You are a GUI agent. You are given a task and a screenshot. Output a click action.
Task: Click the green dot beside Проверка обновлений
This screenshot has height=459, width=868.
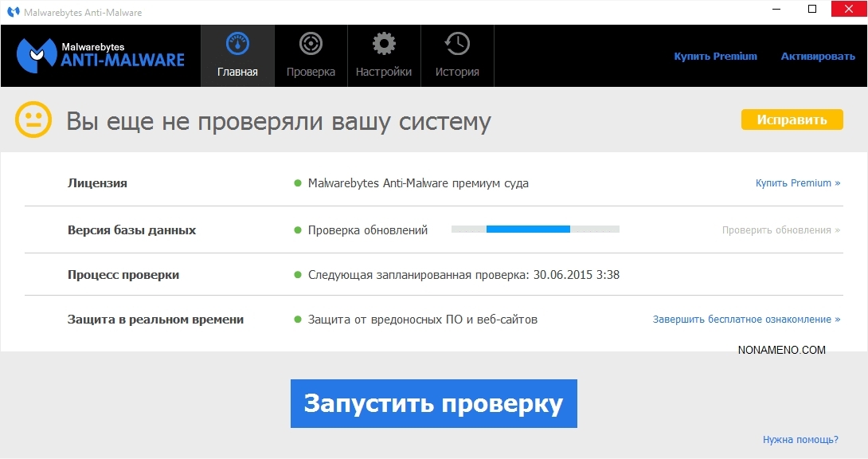(x=298, y=229)
